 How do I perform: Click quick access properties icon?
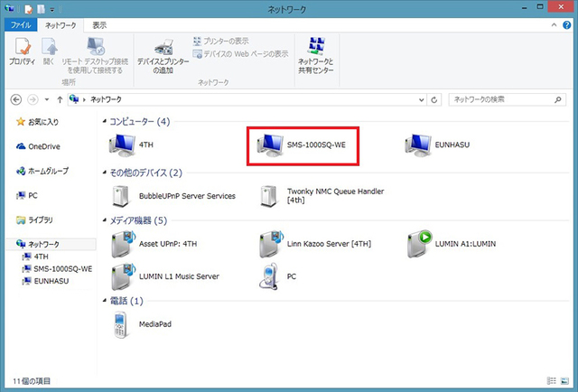pyautogui.click(x=28, y=9)
